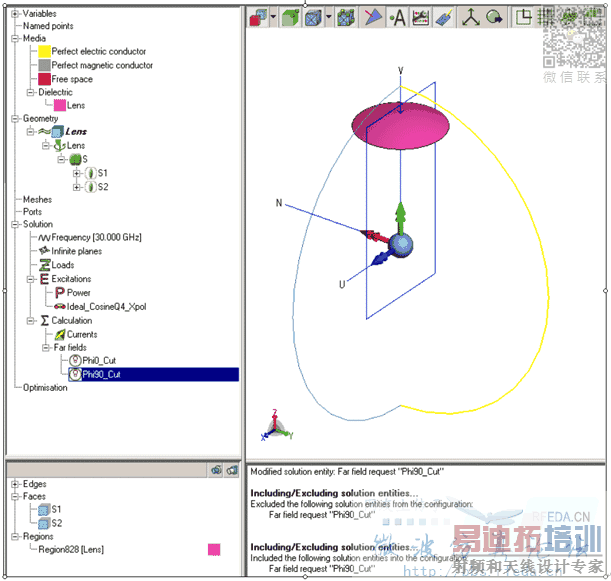Collapse the Dielectric tree node
Screen dimensions: 611x581
(x=30, y=92)
